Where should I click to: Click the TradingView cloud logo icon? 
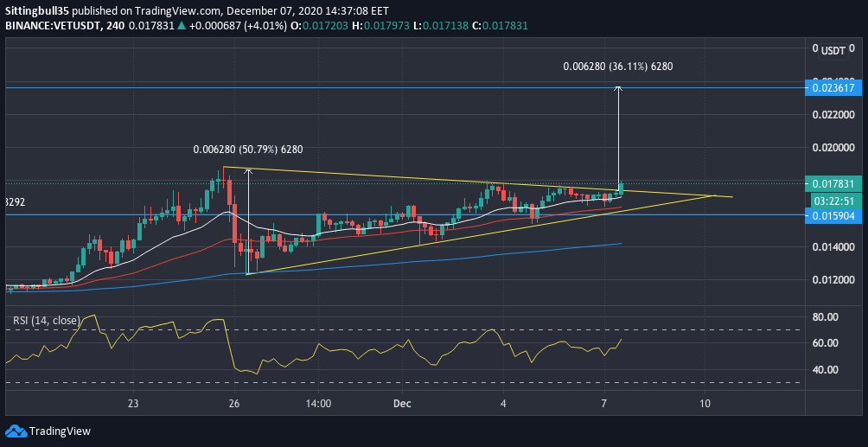(15, 431)
